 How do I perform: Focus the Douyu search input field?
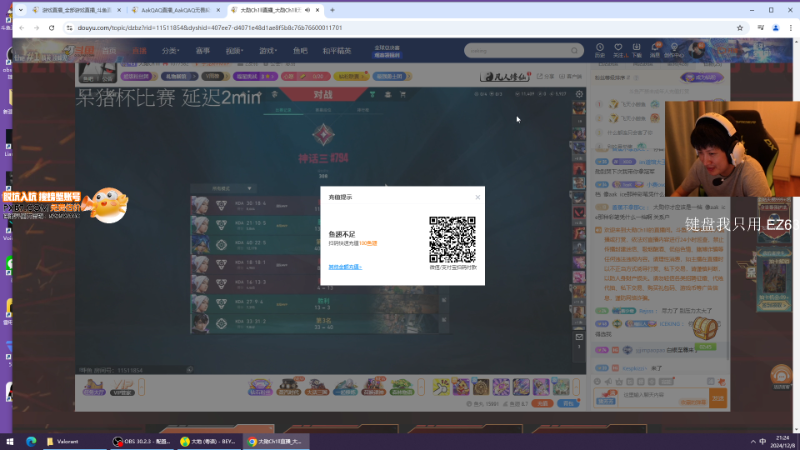tap(518, 51)
